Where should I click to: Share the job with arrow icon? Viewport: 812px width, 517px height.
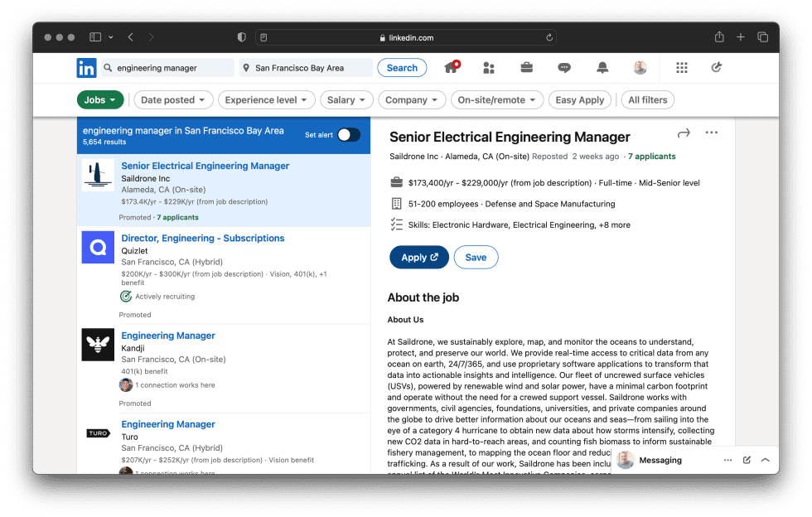[x=684, y=133]
